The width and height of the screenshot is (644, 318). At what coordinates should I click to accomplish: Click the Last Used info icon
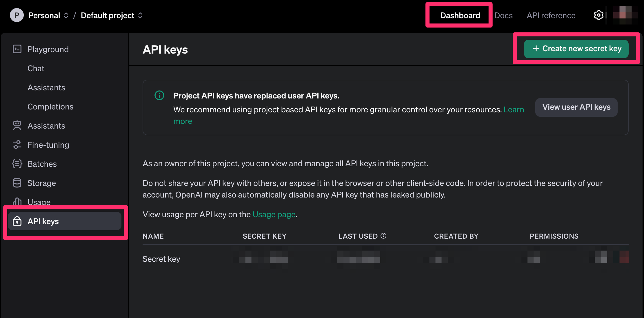point(383,236)
